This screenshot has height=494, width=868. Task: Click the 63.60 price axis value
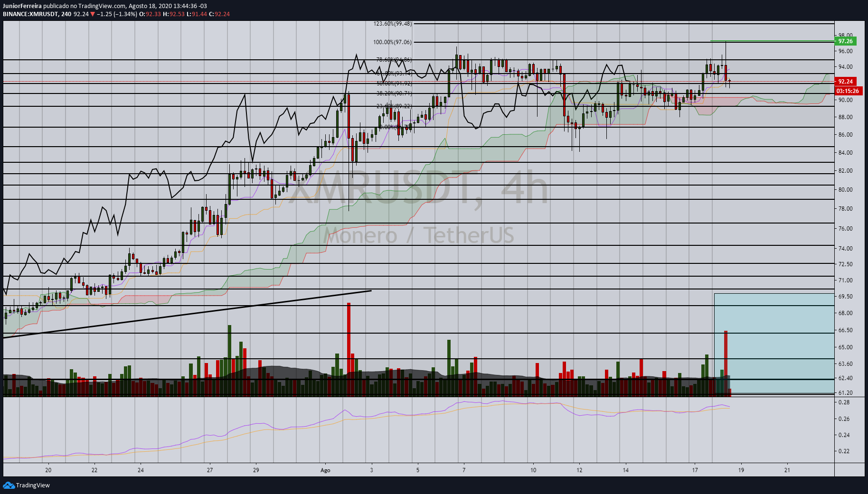845,364
